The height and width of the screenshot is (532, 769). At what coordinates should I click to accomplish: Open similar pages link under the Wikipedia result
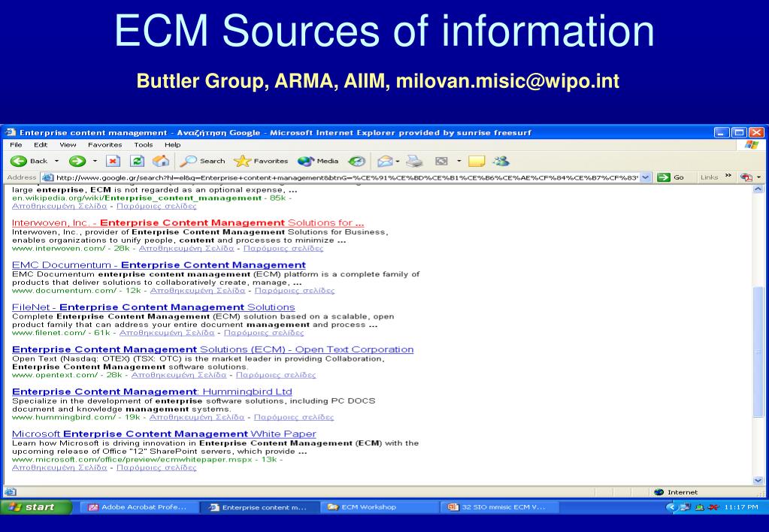point(156,206)
